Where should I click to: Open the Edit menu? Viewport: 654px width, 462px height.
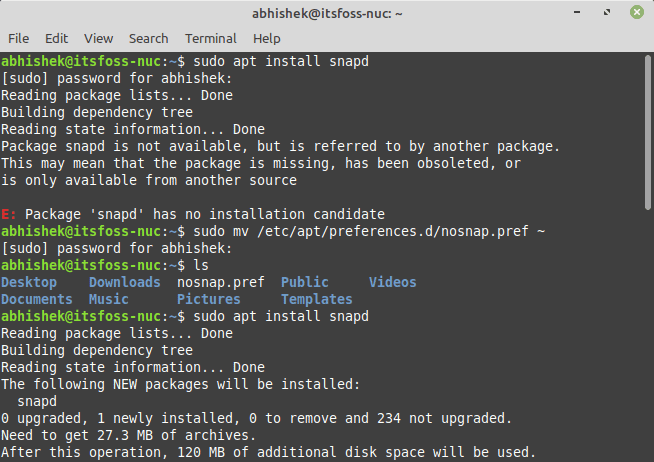(56, 38)
